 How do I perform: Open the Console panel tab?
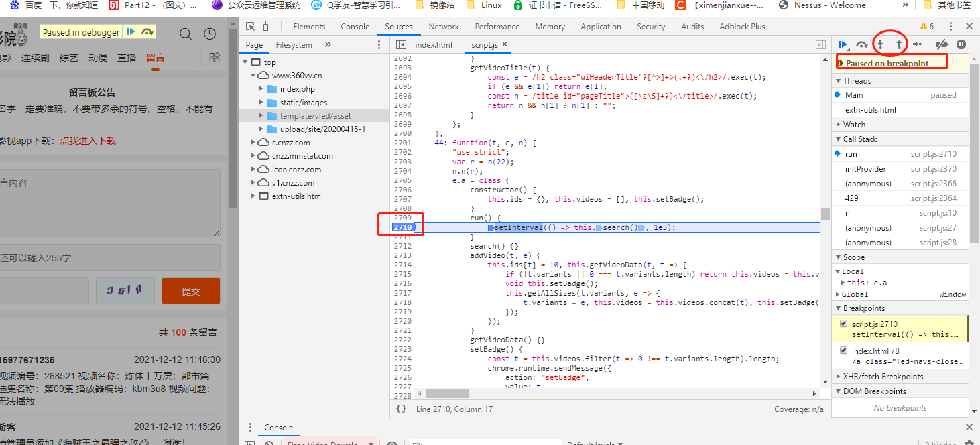(x=355, y=27)
